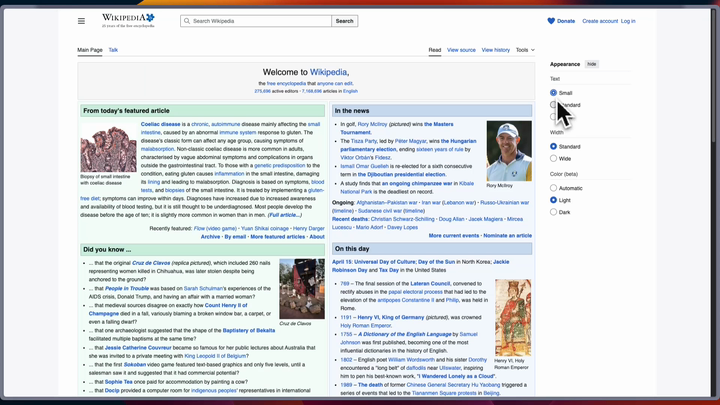Viewport: 720px width, 405px height.
Task: Open the Main Page tab
Action: click(x=90, y=50)
